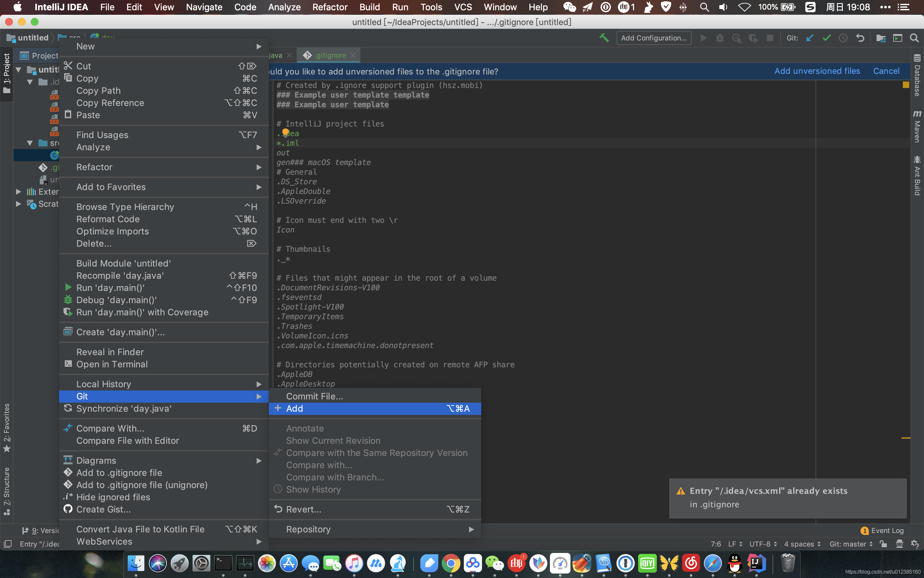
Task: Close the .gitignore editor tab
Action: pos(353,55)
